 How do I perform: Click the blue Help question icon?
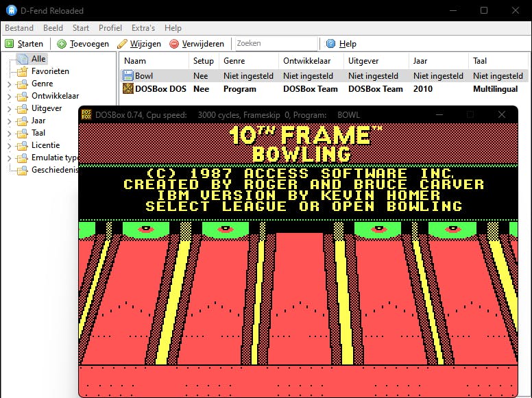(x=331, y=44)
